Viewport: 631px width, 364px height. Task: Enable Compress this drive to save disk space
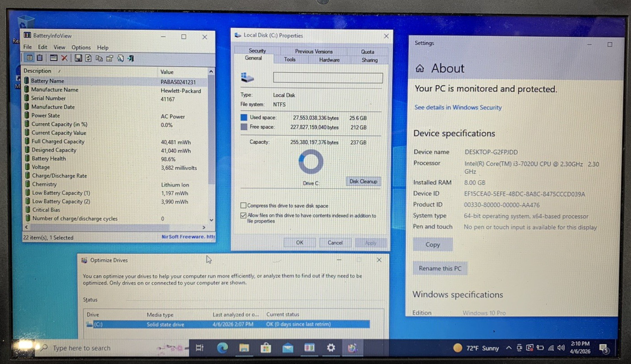[243, 205]
